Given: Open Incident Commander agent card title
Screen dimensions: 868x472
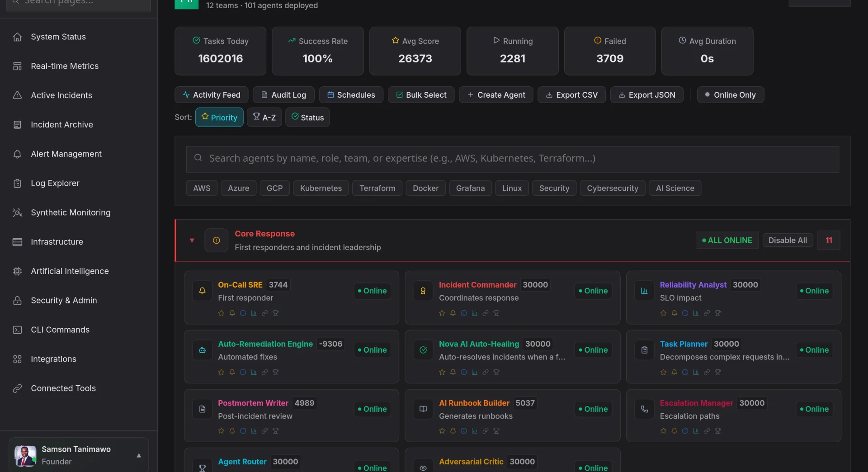Looking at the screenshot, I should (477, 285).
